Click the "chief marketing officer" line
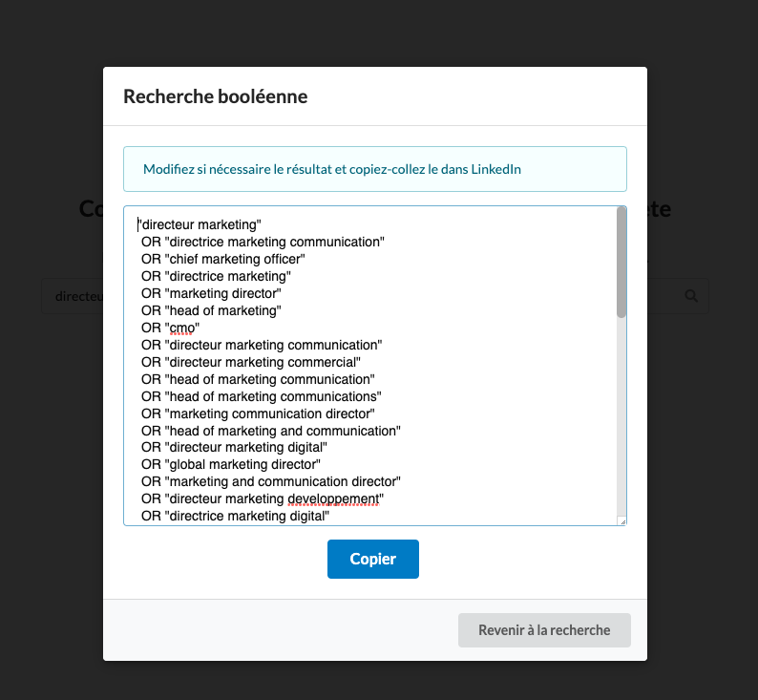The height and width of the screenshot is (700, 758). (x=222, y=259)
